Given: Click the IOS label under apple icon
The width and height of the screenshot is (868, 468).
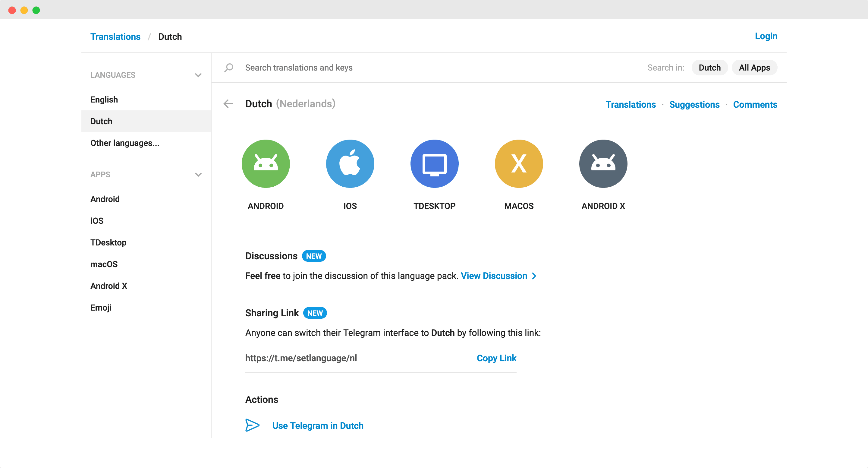Looking at the screenshot, I should coord(350,206).
